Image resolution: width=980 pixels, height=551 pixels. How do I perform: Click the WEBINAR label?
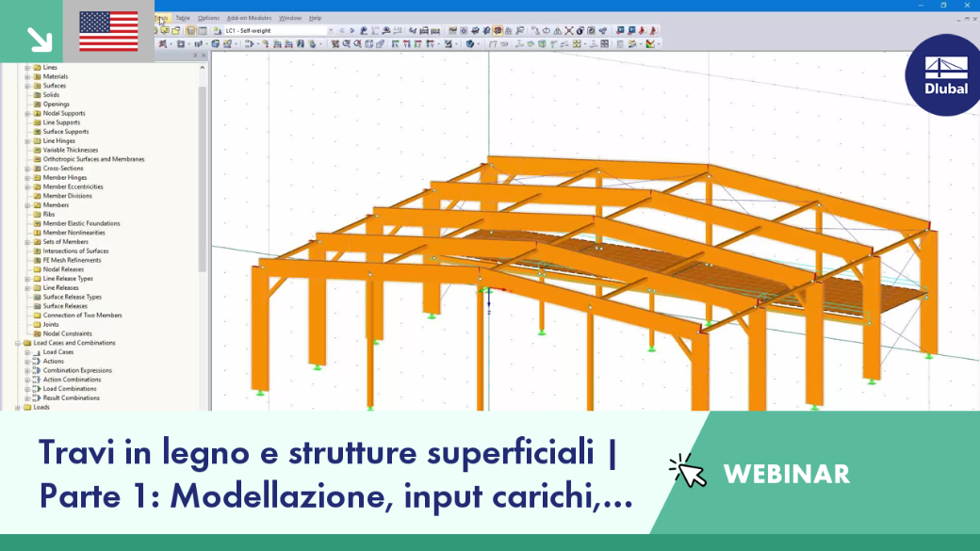pos(786,474)
